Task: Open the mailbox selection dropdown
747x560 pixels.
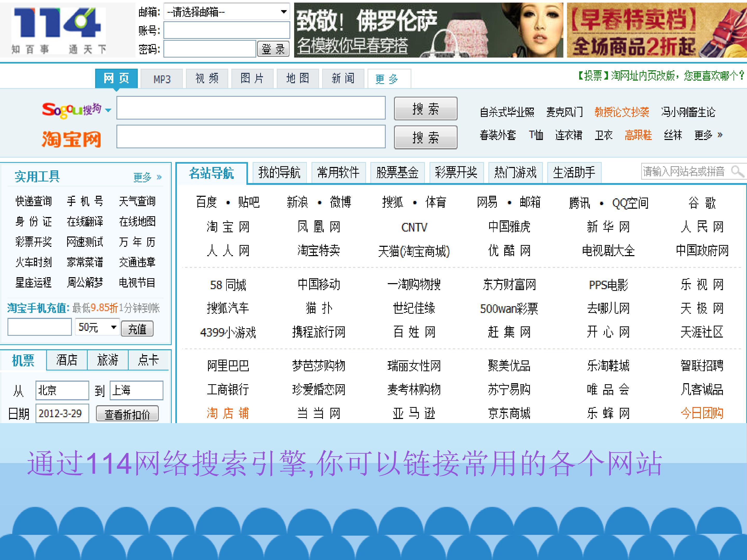Action: [x=227, y=12]
